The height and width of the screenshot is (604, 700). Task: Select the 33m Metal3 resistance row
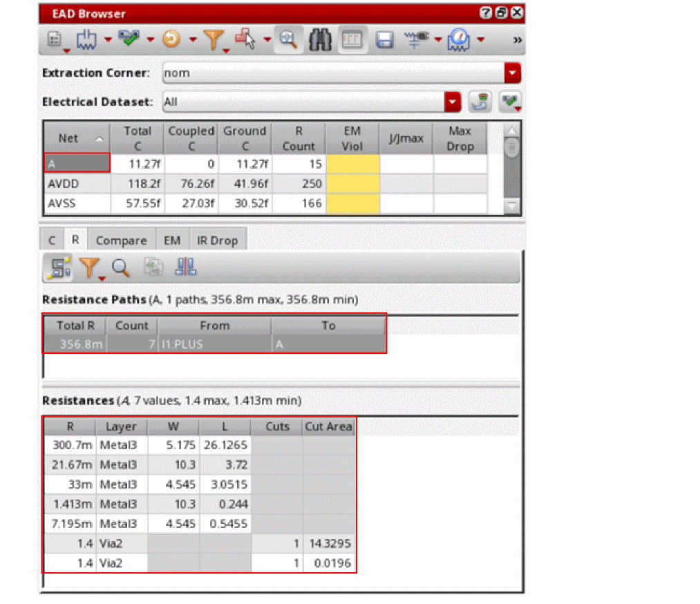tap(200, 484)
